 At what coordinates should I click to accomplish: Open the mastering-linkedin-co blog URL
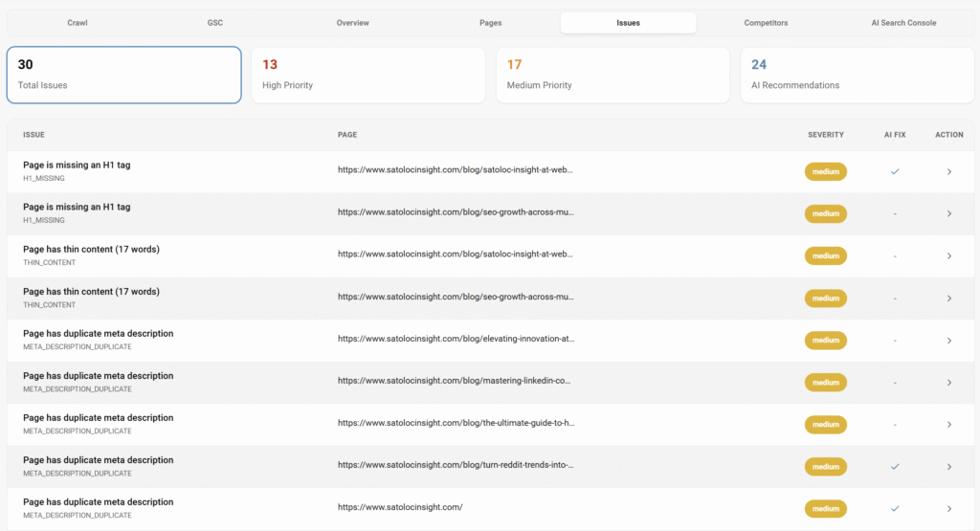456,383
